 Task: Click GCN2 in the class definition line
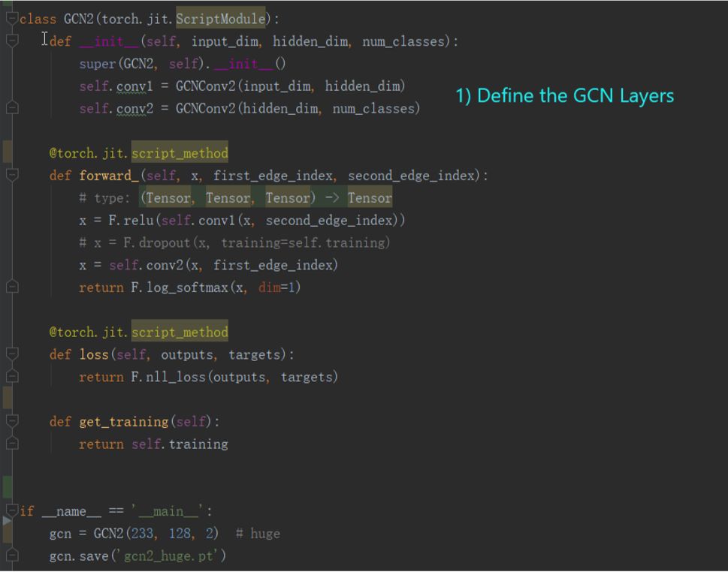tap(78, 19)
